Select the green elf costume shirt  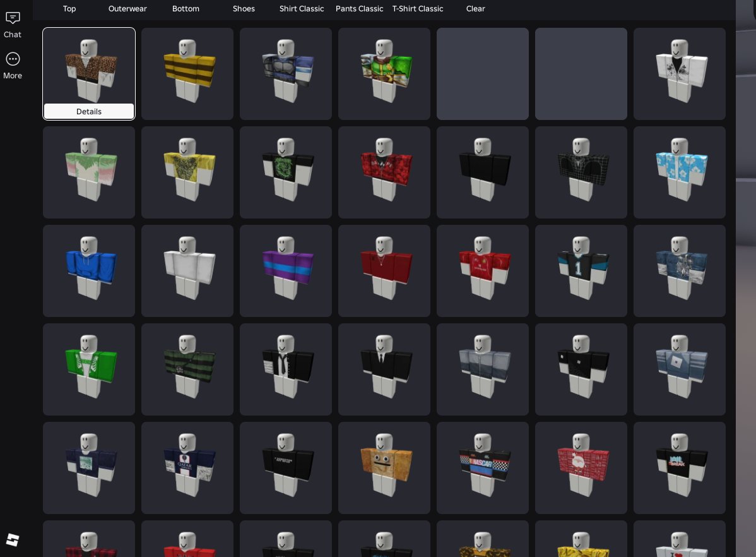[x=384, y=74]
